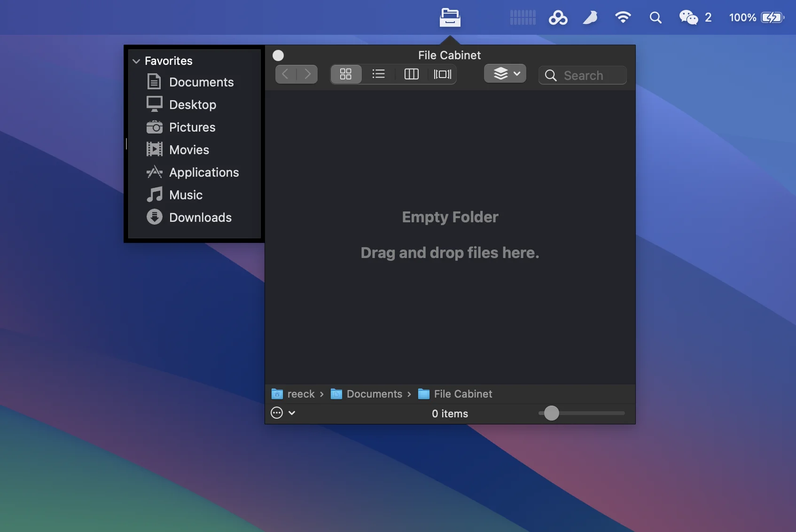
Task: Open the Documents favorite in sidebar
Action: click(195, 82)
